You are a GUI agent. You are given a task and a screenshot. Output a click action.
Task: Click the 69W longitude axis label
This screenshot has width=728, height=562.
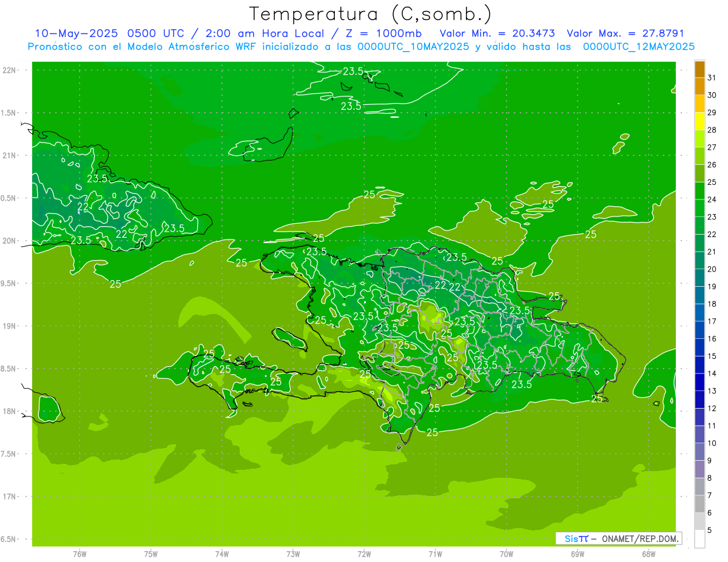578,554
